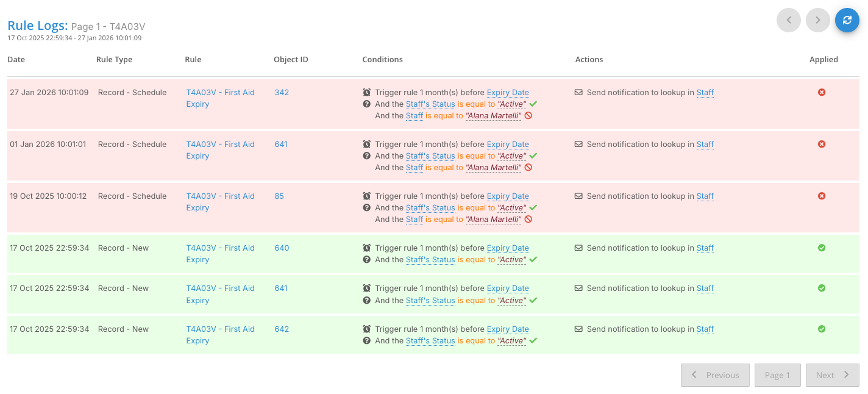Click Expiry Date link in 27 Jan 2026 row
Image resolution: width=868 pixels, height=394 pixels.
[508, 93]
